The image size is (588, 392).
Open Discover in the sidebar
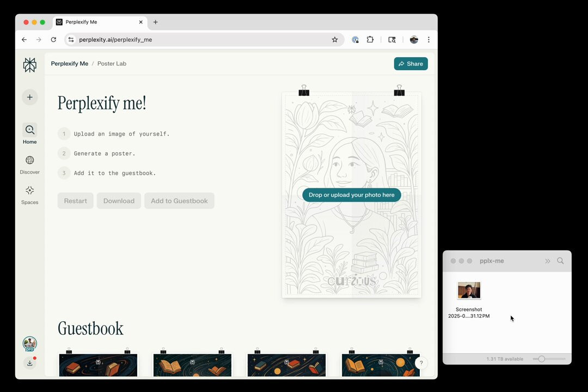tap(29, 165)
